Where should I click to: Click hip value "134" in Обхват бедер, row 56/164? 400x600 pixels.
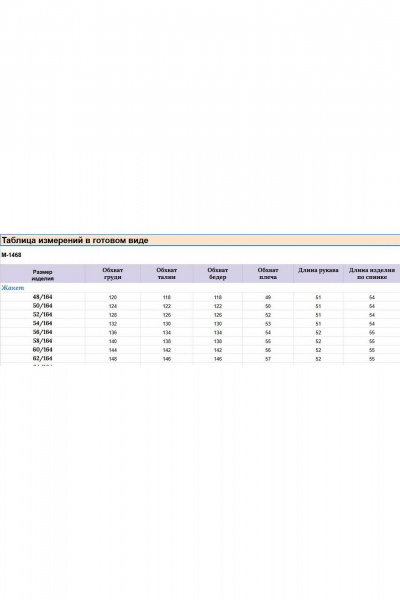(x=218, y=333)
